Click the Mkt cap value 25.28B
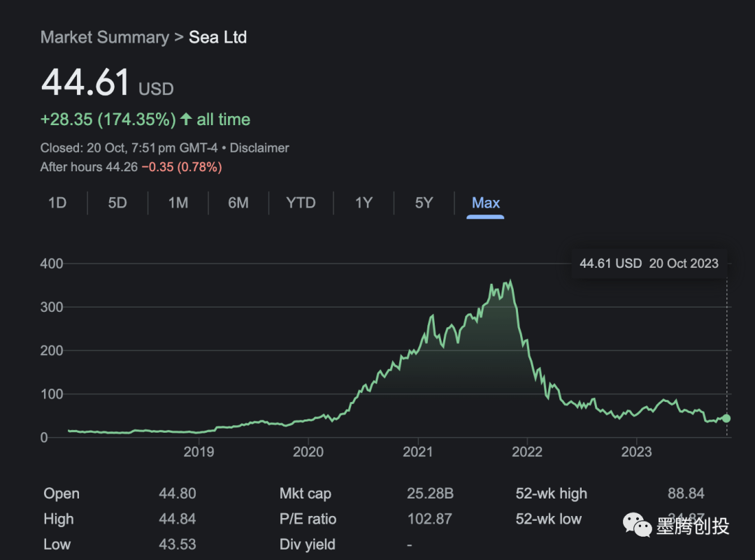755x560 pixels. (x=430, y=494)
